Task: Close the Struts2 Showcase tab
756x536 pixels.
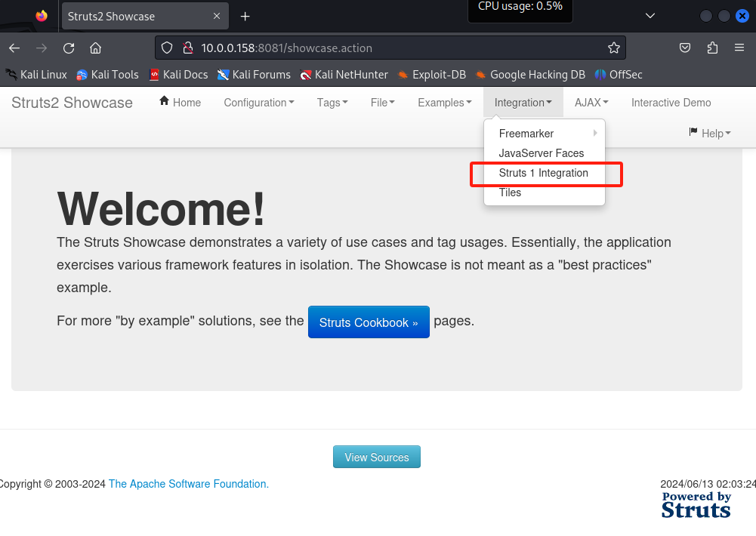Action: [x=217, y=16]
